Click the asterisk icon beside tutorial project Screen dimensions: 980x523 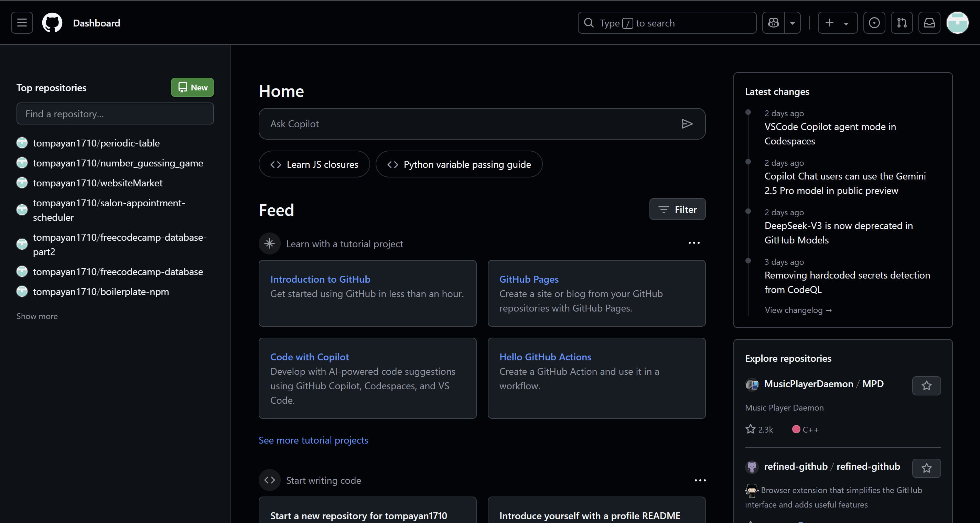(269, 243)
